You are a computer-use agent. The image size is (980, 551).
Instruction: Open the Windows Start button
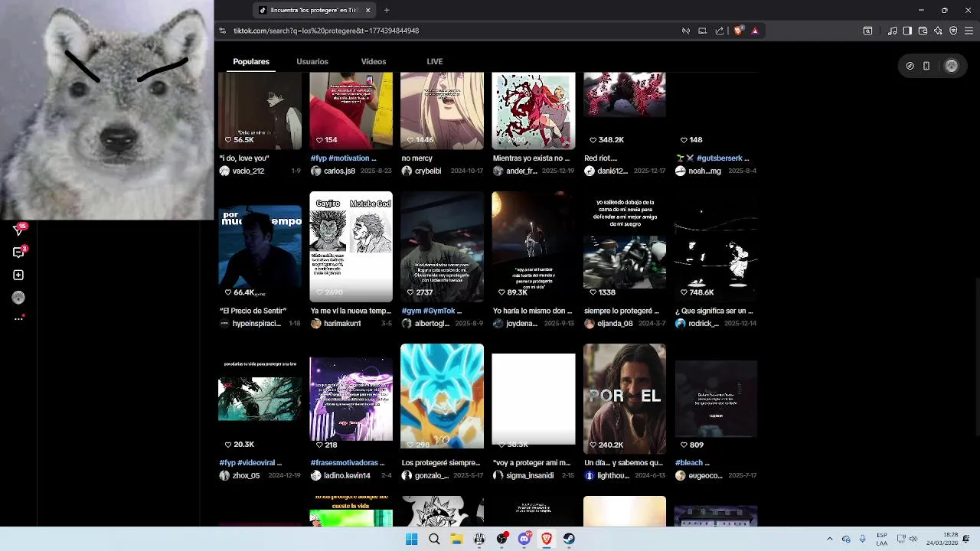click(x=411, y=539)
